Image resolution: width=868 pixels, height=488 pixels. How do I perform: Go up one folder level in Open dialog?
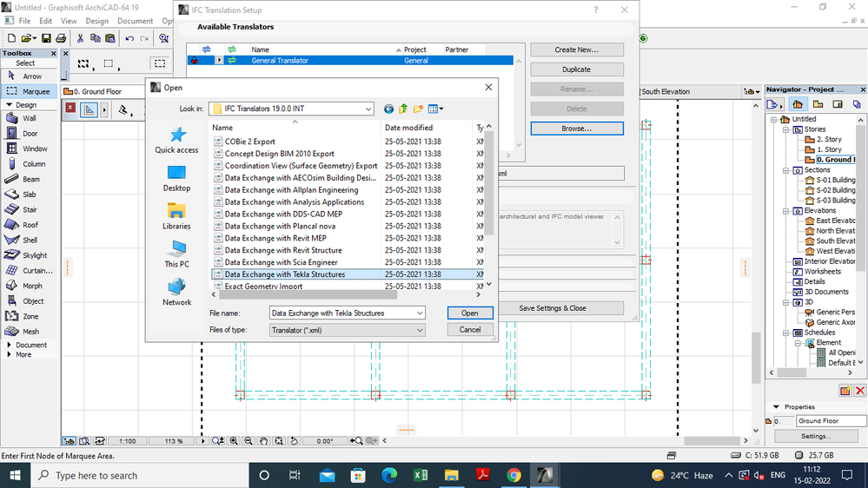[403, 109]
